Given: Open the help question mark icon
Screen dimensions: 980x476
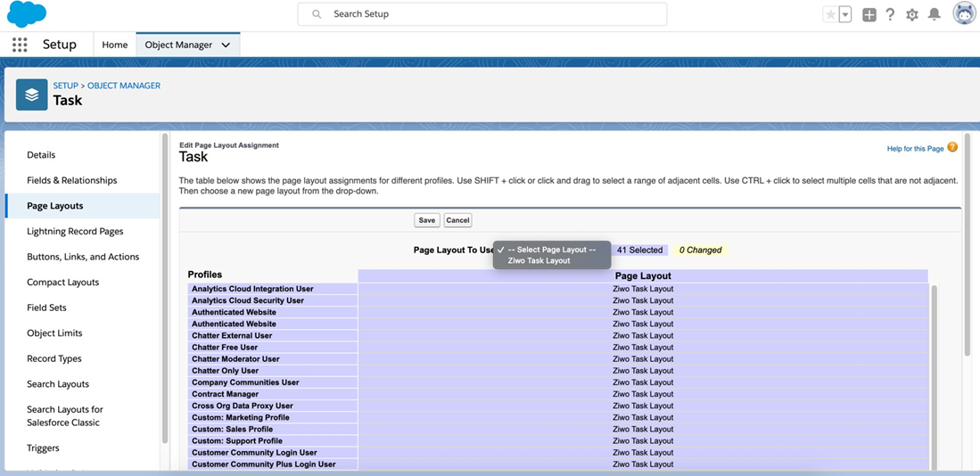Looking at the screenshot, I should click(890, 15).
